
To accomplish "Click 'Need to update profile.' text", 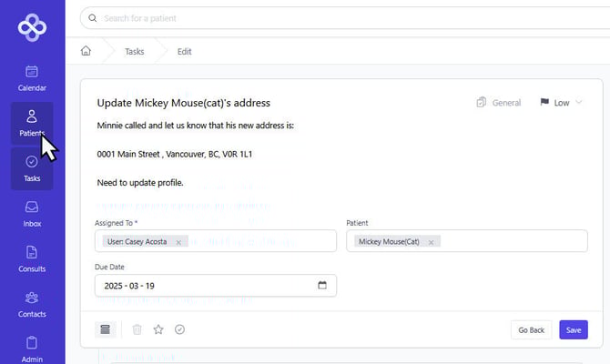I will point(140,183).
